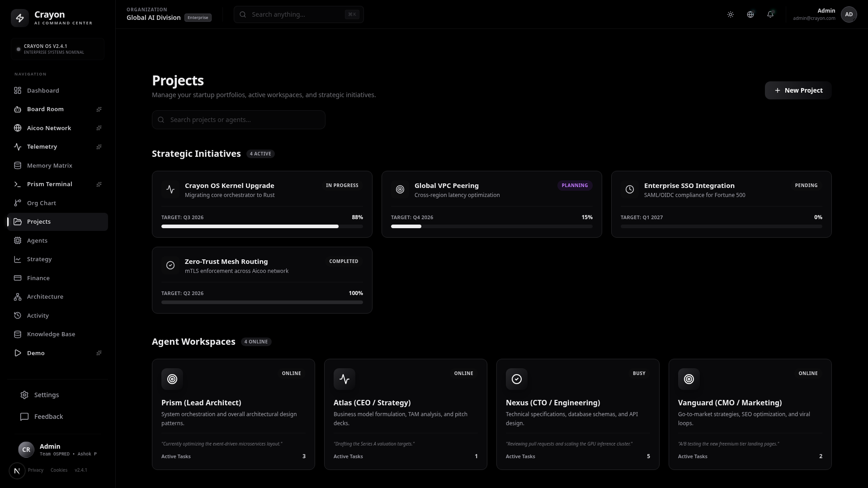Click the Enterprise SSO Integration clock icon

[x=630, y=190]
